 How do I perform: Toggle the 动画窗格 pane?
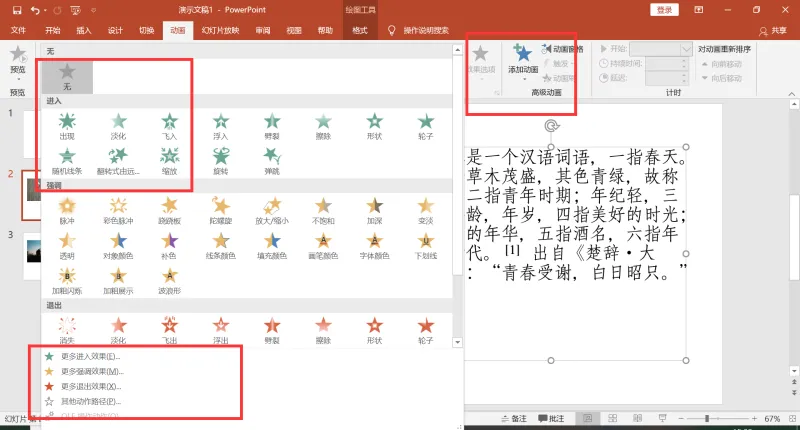(x=563, y=49)
